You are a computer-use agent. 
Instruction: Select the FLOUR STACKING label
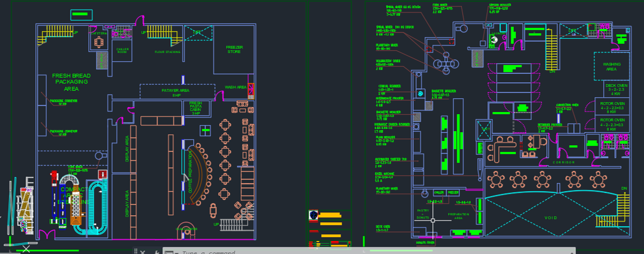tap(167, 52)
